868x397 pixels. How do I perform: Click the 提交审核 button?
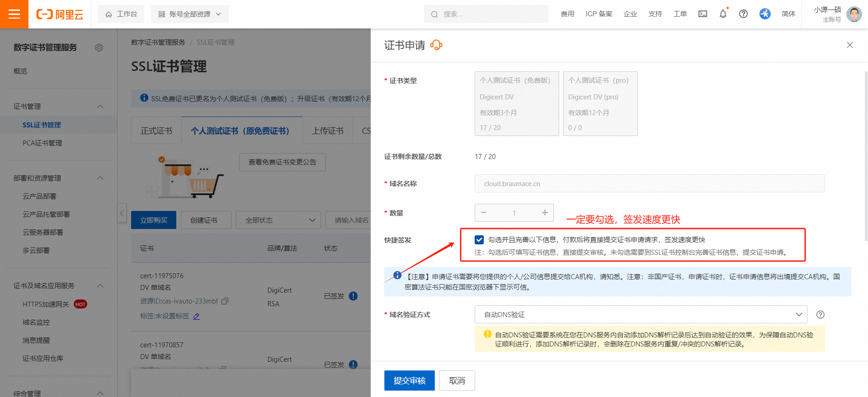410,380
